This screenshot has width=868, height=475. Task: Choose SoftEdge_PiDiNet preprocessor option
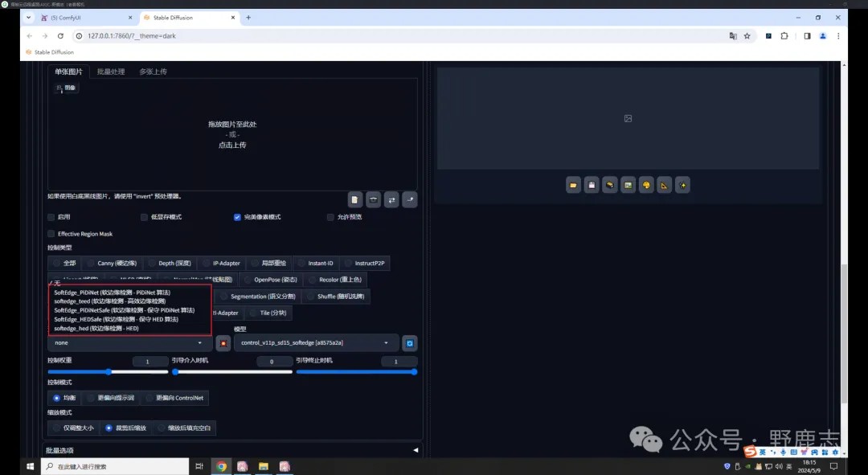113,293
